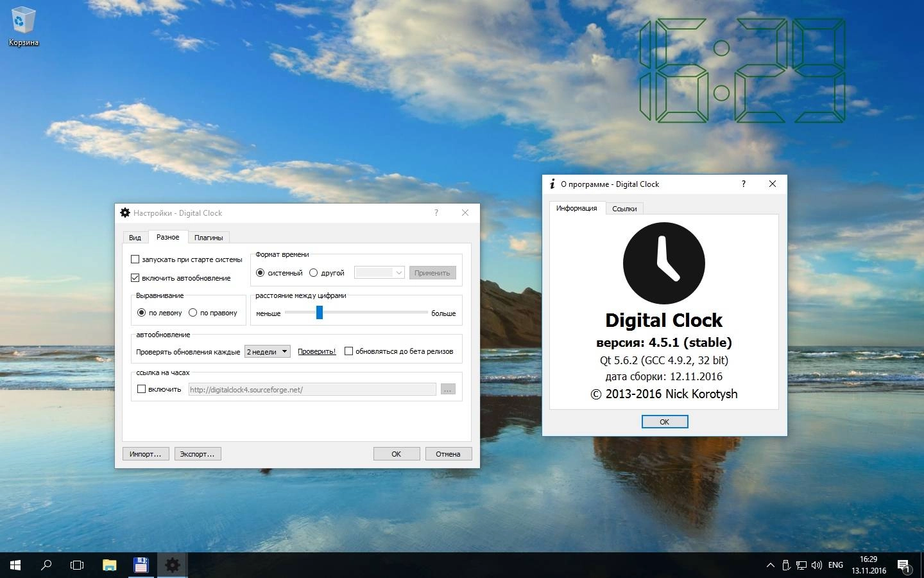Image resolution: width=924 pixels, height=578 pixels.
Task: Open the volume speaker tray icon
Action: coord(817,565)
